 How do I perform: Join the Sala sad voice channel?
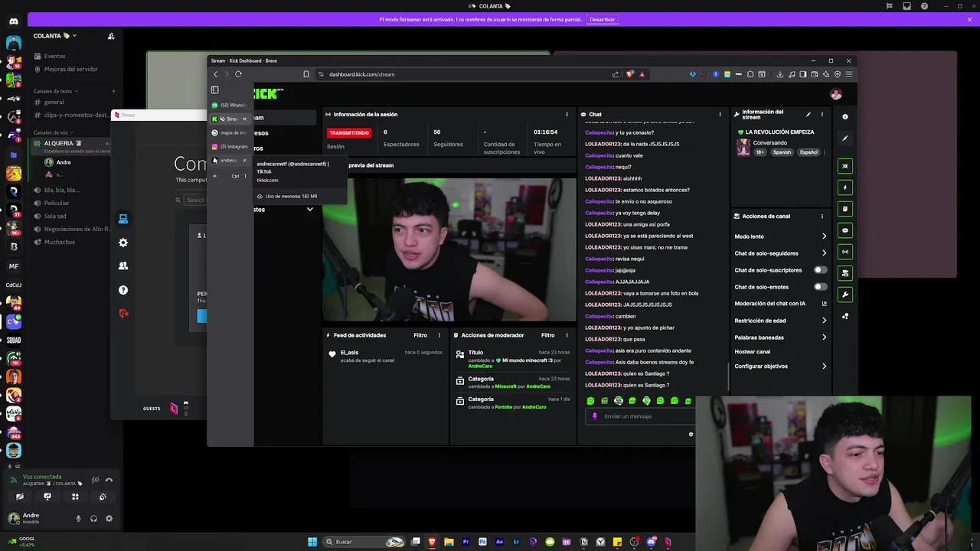(x=55, y=216)
